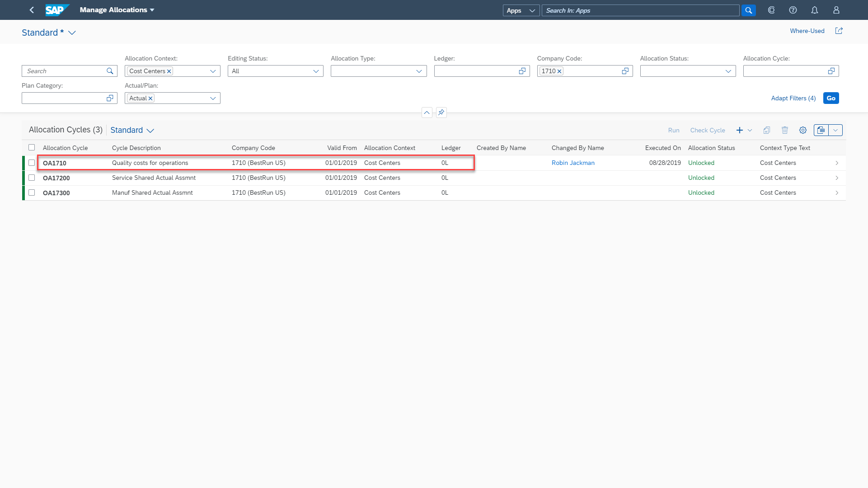Click the table settings gear icon
Image resolution: width=868 pixels, height=488 pixels.
coord(802,130)
